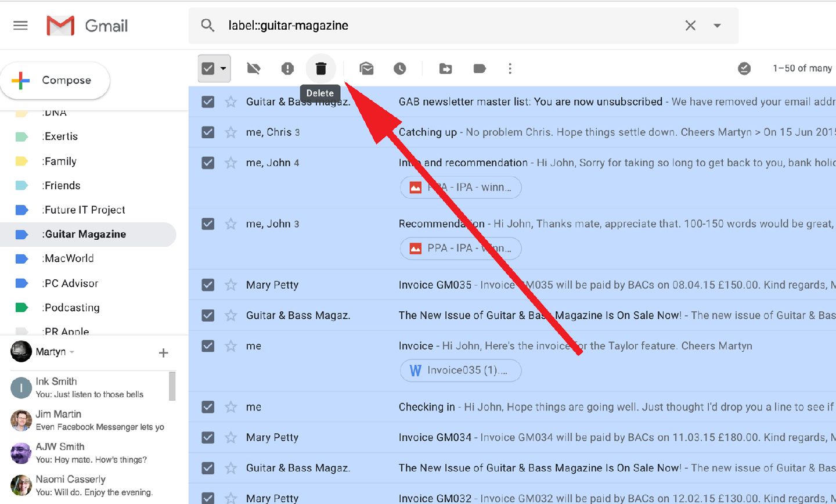The height and width of the screenshot is (504, 836).
Task: Open chat with Jim Martin
Action: click(x=89, y=420)
